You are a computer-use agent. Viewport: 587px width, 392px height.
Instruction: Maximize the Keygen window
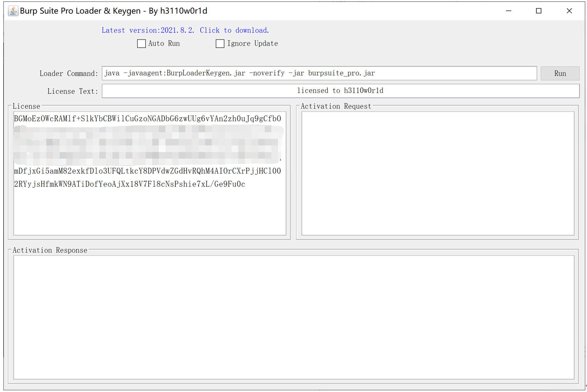pyautogui.click(x=539, y=11)
